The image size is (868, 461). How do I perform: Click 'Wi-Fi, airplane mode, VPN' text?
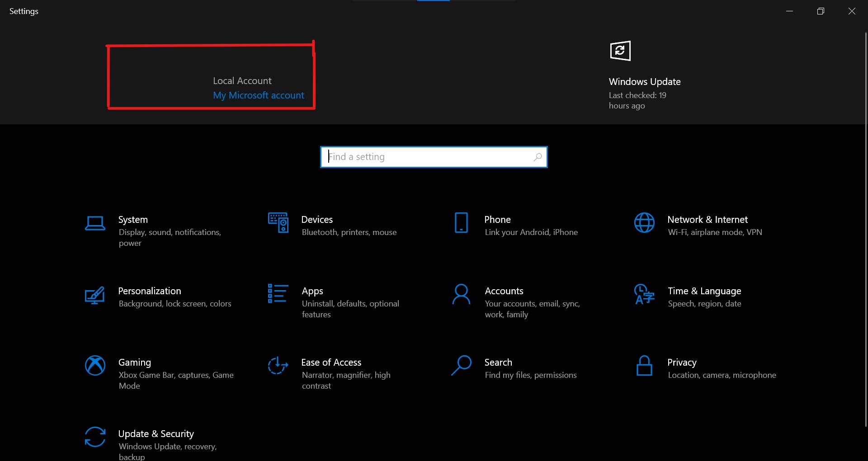coord(715,232)
